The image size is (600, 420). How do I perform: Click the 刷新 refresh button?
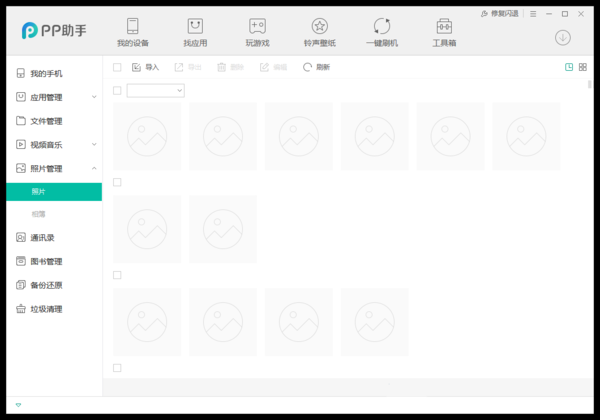tap(316, 67)
